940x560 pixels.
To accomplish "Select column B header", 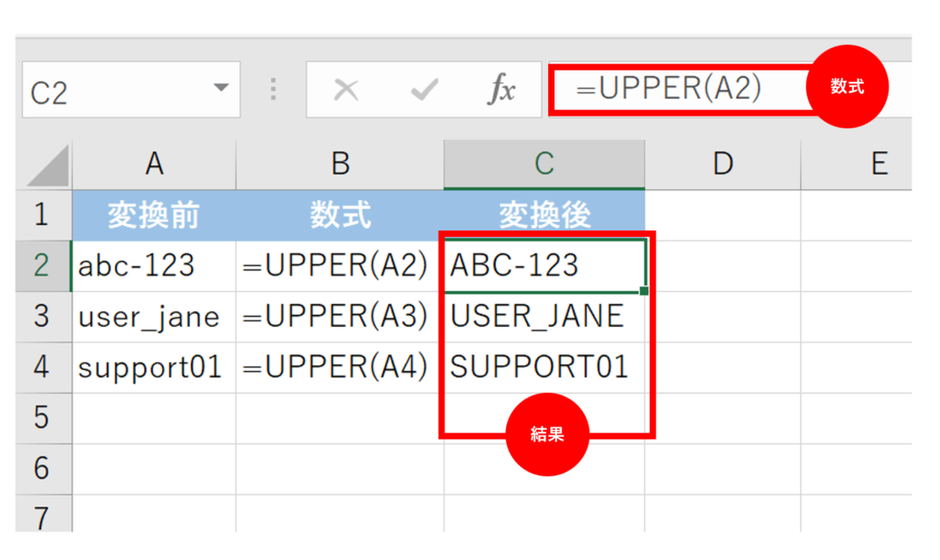I will 340,164.
